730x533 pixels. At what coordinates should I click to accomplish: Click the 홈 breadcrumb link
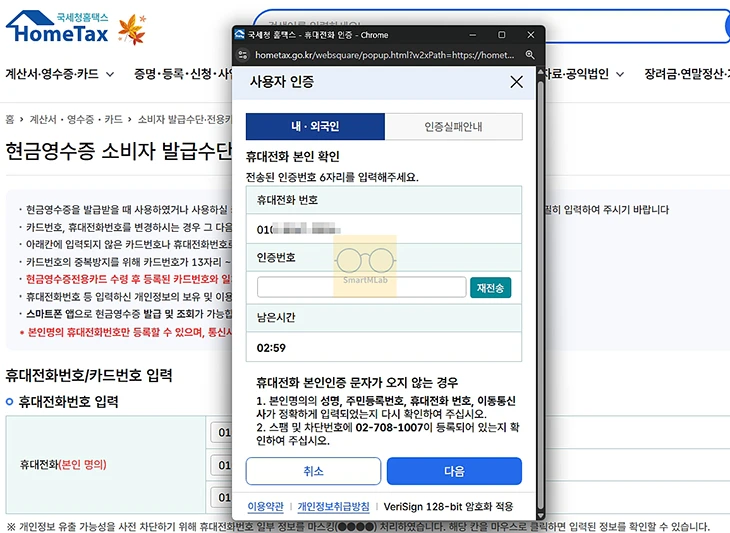click(10, 120)
